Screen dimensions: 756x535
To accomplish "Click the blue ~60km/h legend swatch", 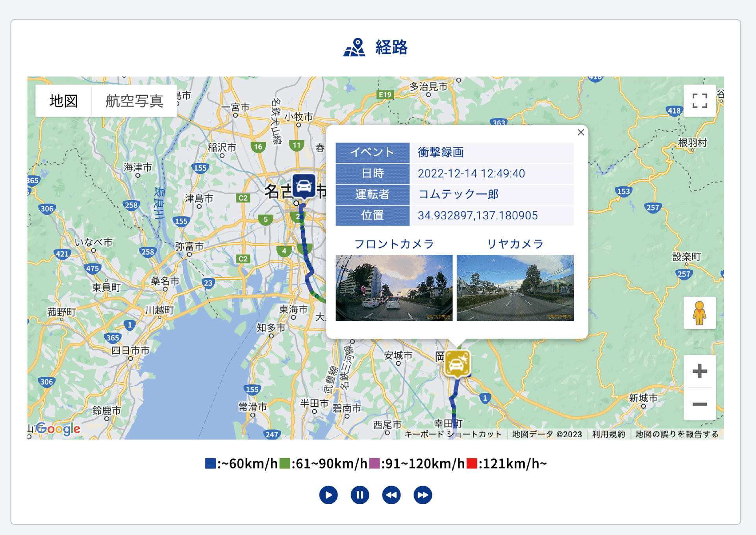I will pyautogui.click(x=210, y=463).
